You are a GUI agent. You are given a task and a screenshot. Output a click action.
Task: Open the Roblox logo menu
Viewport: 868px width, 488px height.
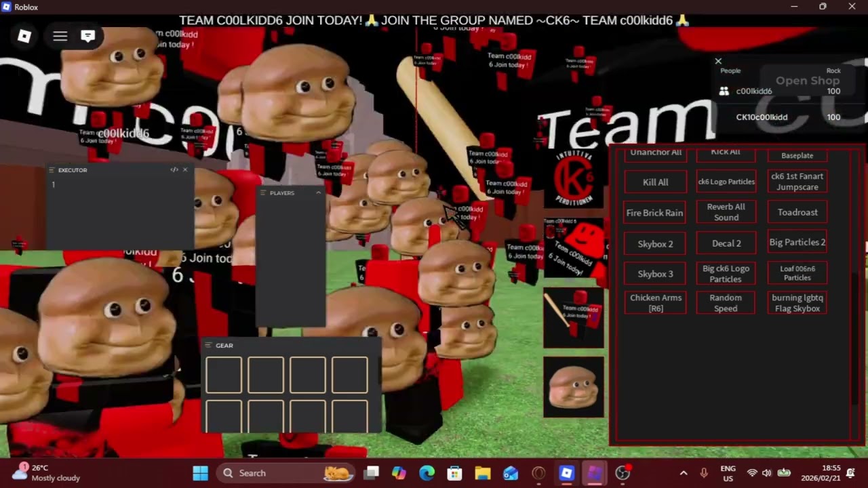pyautogui.click(x=24, y=36)
